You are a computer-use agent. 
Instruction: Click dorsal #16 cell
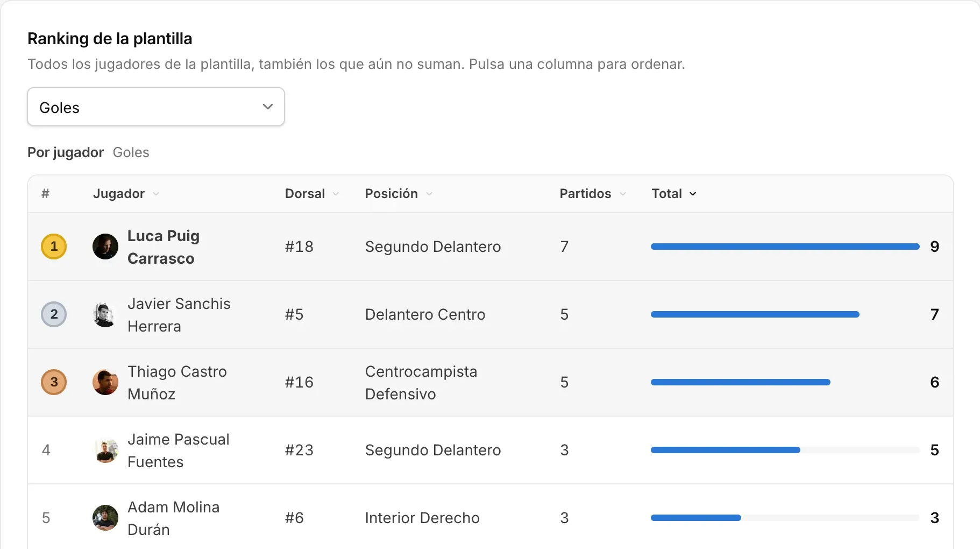click(299, 382)
